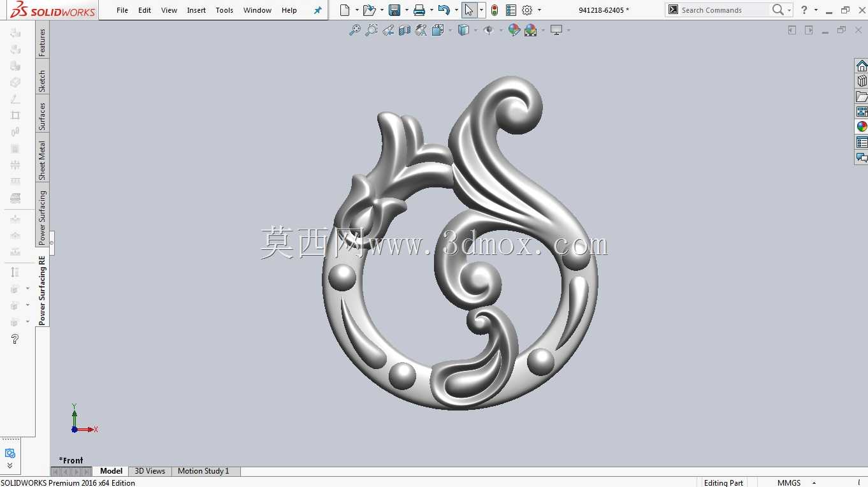Open File Properties list icon
868x487 pixels.
[x=511, y=10]
